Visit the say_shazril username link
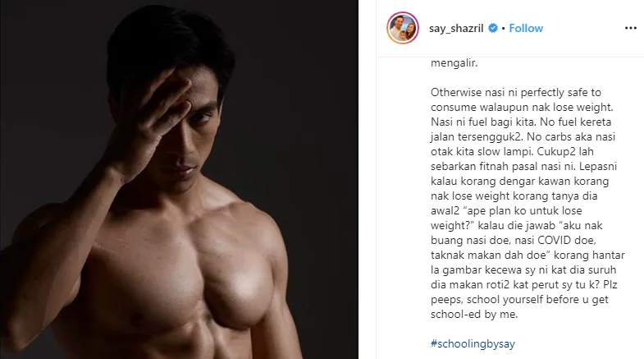This screenshot has width=644, height=359. point(456,29)
